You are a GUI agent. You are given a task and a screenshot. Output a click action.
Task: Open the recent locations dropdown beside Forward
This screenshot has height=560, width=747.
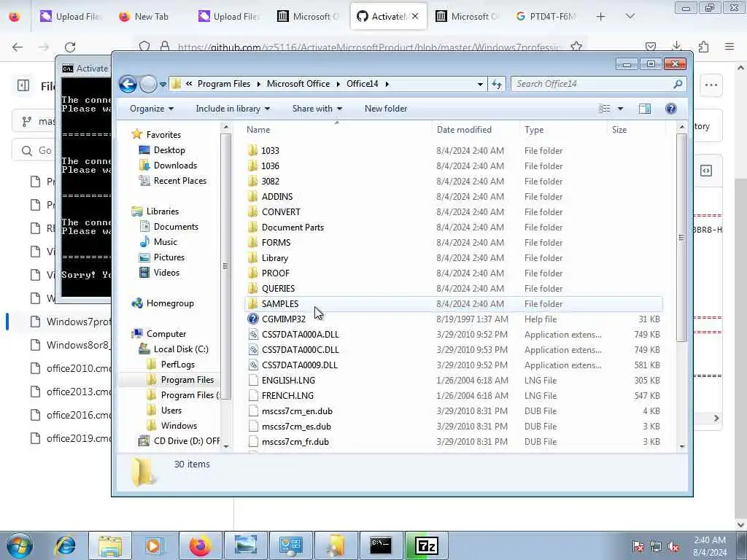163,85
